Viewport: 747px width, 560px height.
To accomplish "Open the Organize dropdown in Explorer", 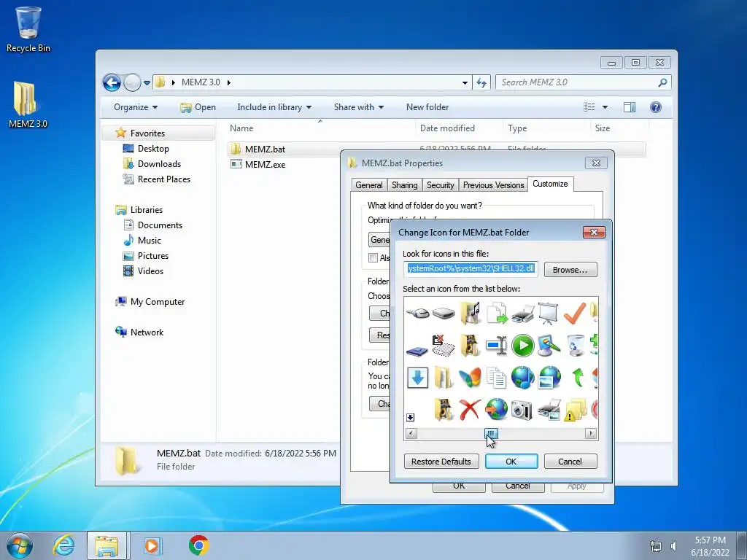I will pyautogui.click(x=136, y=107).
